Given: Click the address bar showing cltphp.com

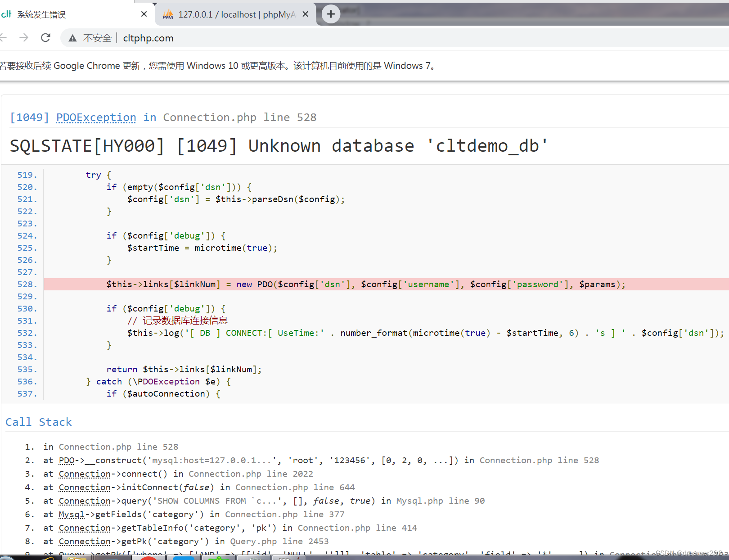Looking at the screenshot, I should (148, 38).
